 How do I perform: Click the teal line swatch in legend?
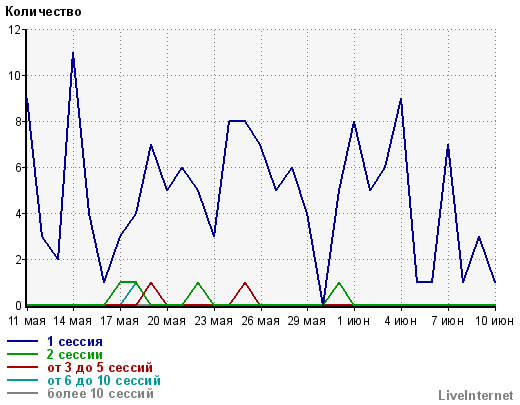click(22, 380)
